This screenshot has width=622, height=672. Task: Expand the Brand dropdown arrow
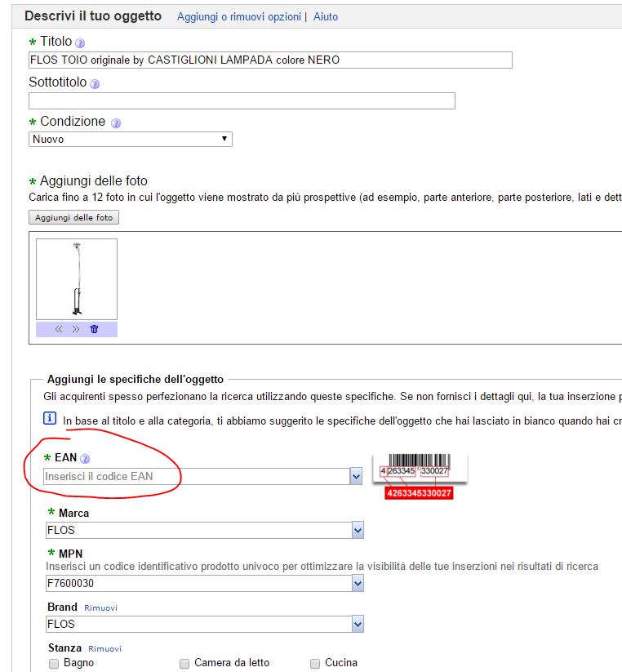(x=358, y=624)
